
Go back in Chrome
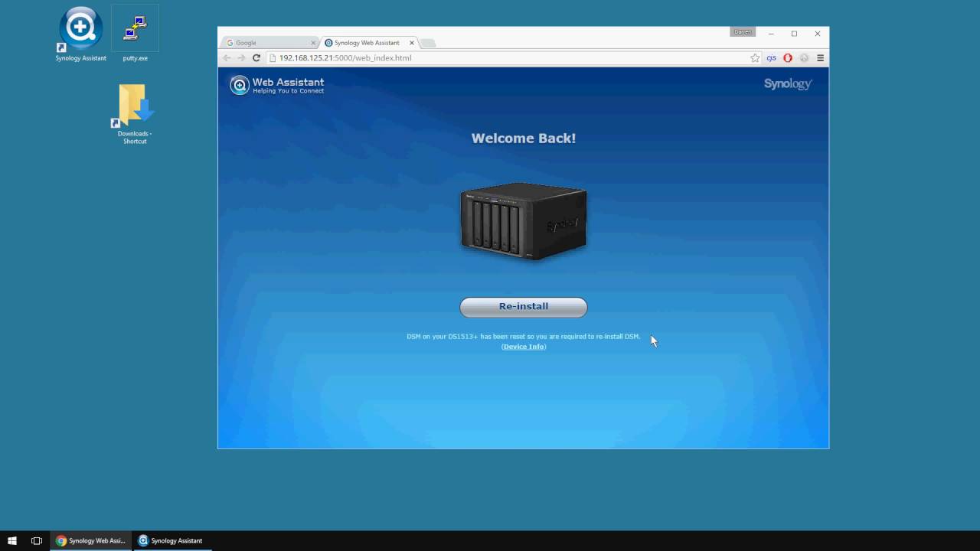coord(227,58)
